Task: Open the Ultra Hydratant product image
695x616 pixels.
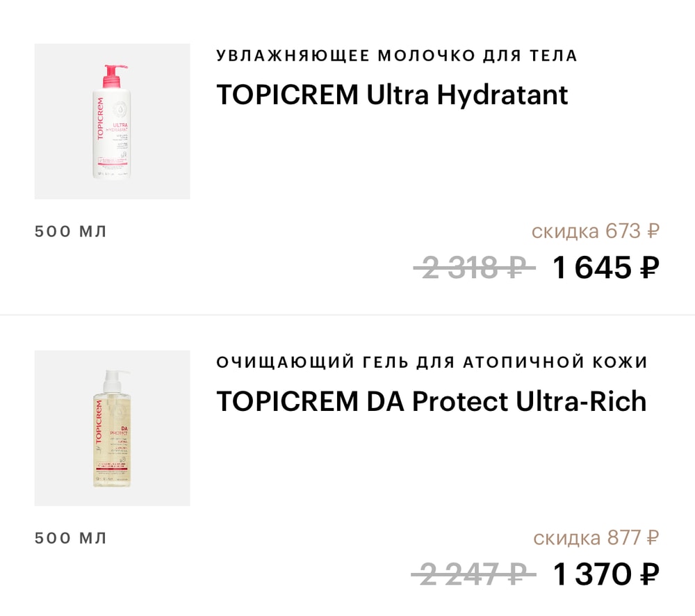Action: (x=112, y=122)
